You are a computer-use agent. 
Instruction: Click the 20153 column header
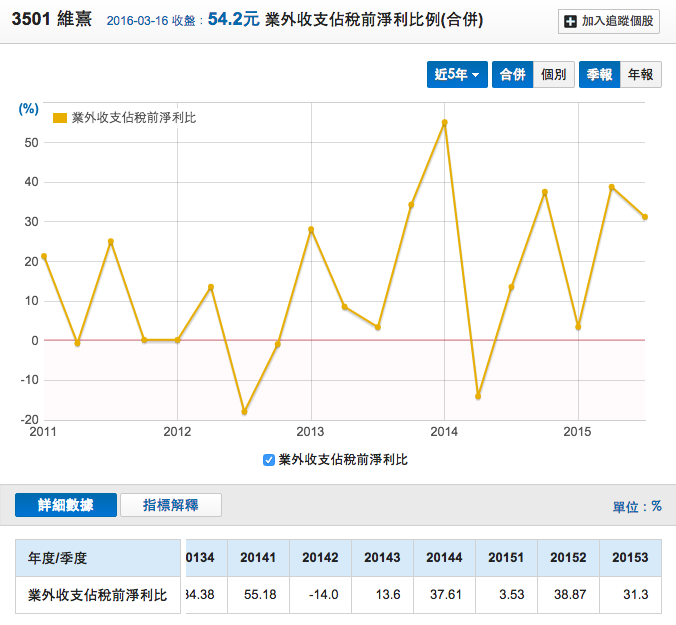(631, 557)
